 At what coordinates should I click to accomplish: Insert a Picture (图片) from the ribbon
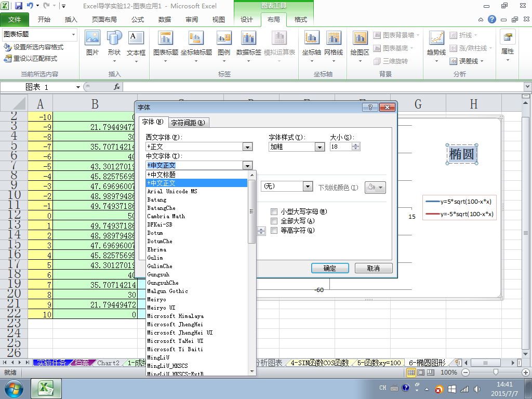pos(92,44)
